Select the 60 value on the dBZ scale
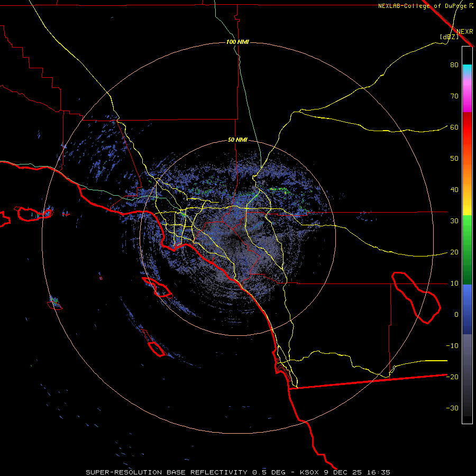The image size is (476, 476). (x=454, y=127)
